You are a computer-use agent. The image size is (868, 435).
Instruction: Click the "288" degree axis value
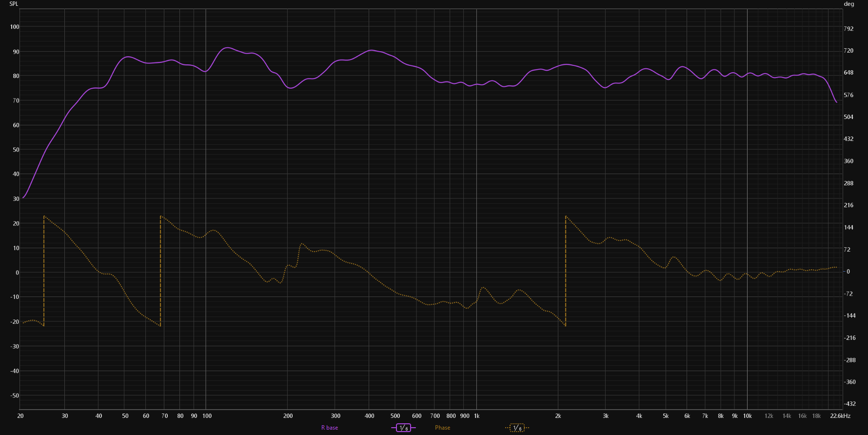pyautogui.click(x=849, y=183)
